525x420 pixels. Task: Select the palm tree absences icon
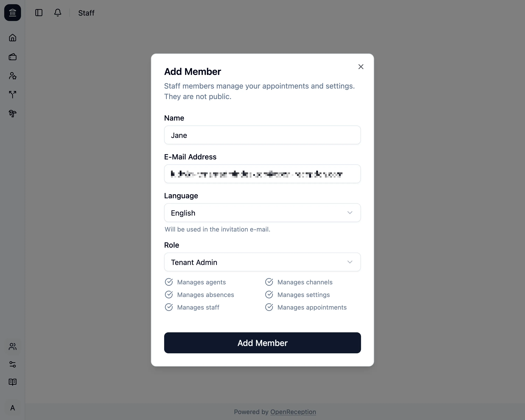[12, 113]
